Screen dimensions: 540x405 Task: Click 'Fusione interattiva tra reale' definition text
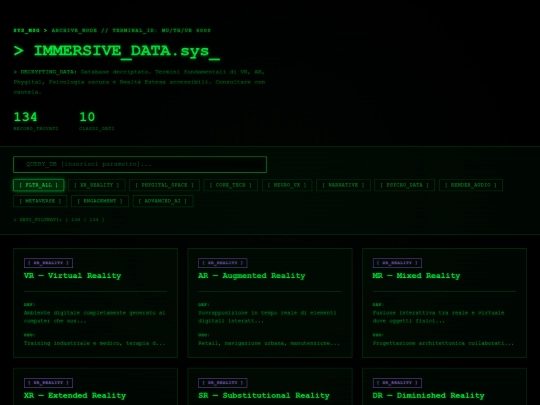click(438, 317)
